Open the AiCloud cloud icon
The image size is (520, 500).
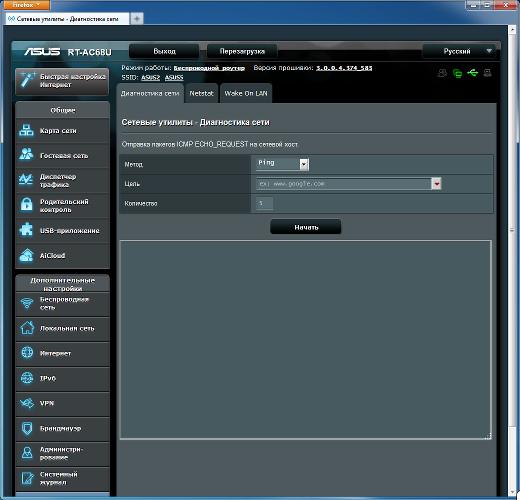point(26,255)
